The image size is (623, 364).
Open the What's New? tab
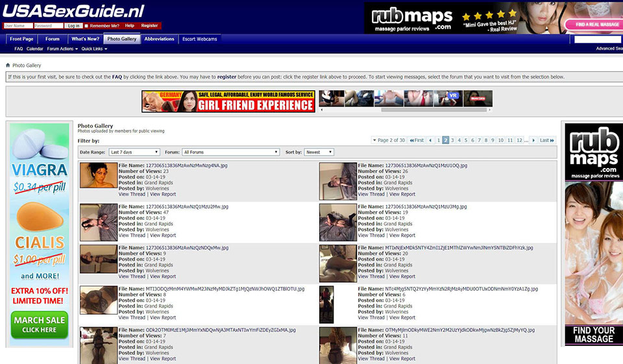[85, 39]
